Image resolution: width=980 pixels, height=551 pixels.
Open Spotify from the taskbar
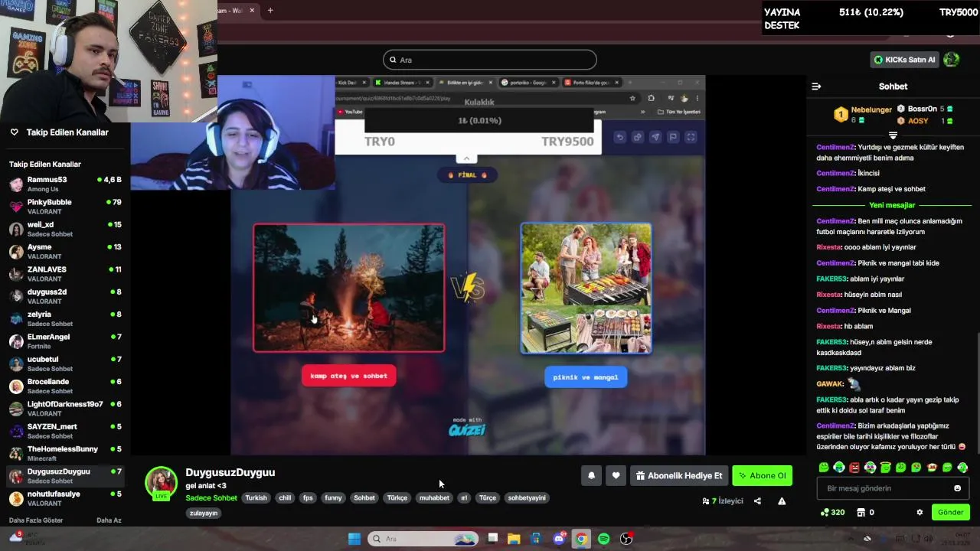(603, 539)
